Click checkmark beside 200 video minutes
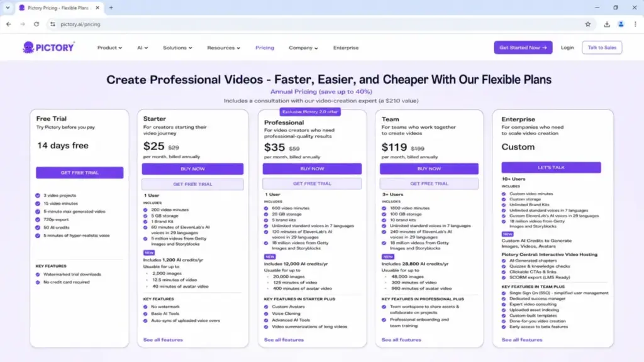Image resolution: width=644 pixels, height=362 pixels. pyautogui.click(x=145, y=210)
